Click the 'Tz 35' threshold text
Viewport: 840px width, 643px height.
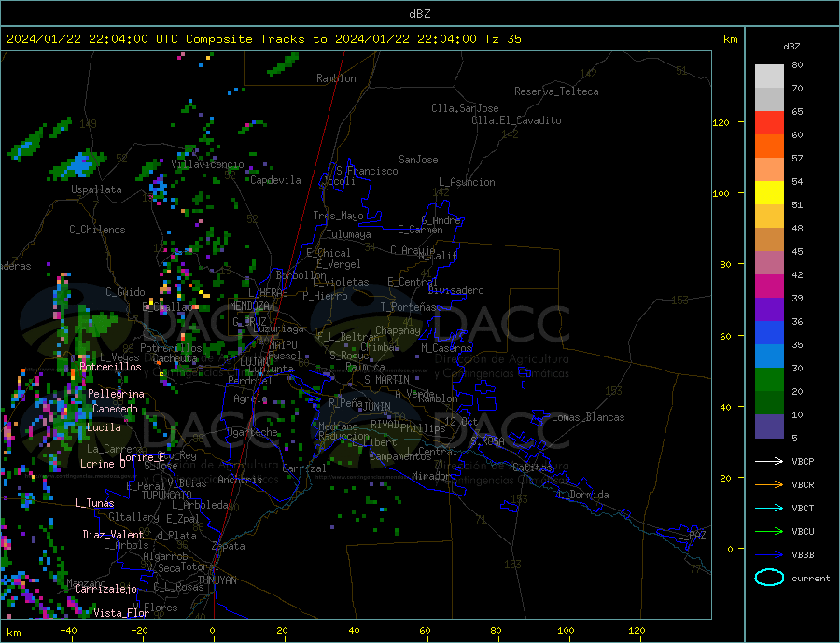[x=502, y=39]
